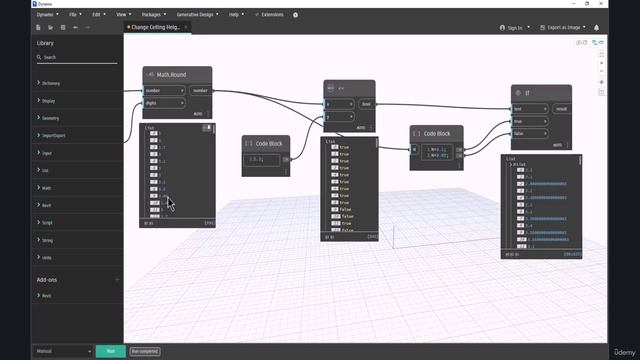The image size is (640, 360).
Task: Click the Math.Round node icon
Action: 150,75
